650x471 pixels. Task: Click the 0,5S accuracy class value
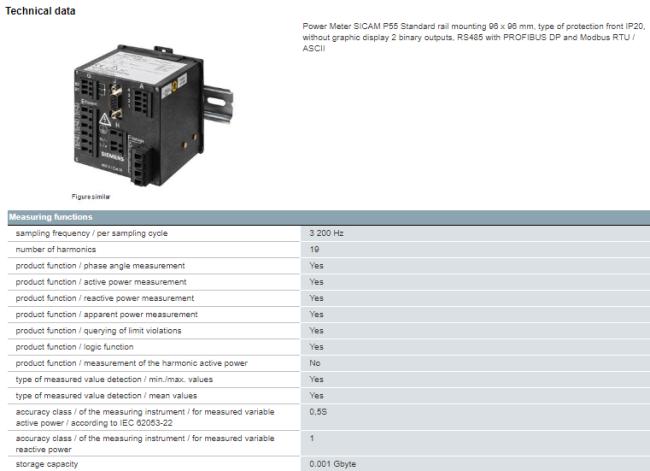318,411
